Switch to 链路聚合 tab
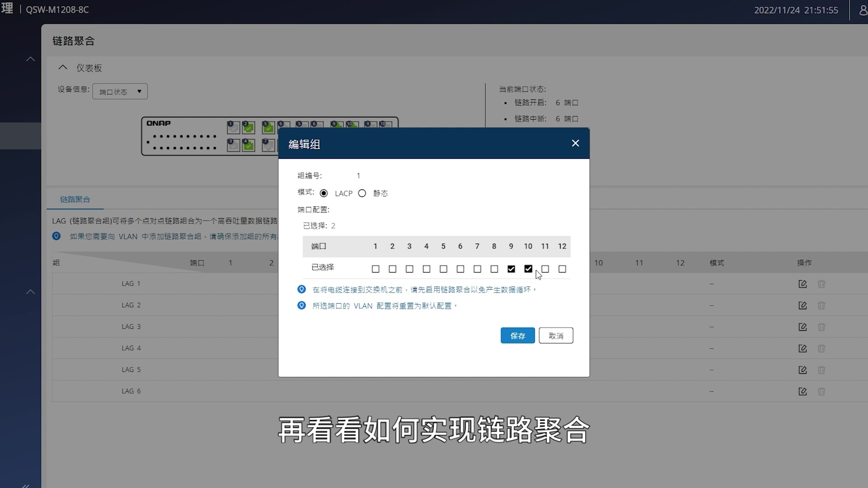This screenshot has width=868, height=488. [x=75, y=199]
